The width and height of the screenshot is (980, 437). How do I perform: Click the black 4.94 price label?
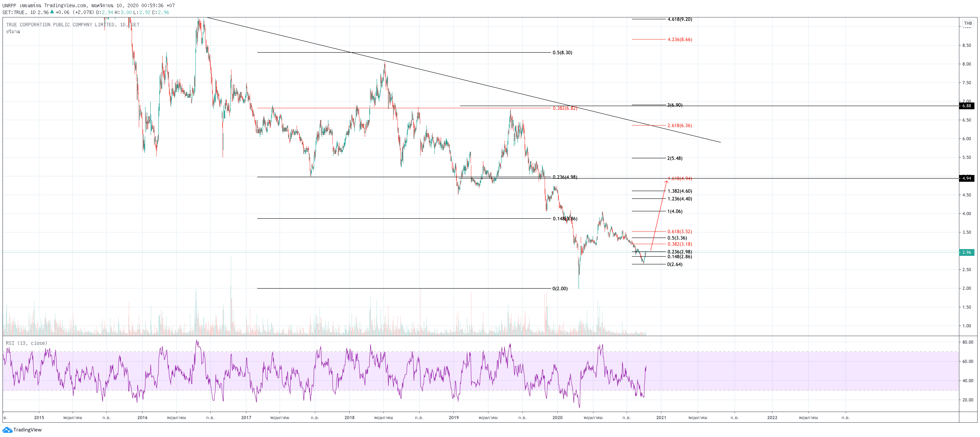point(967,178)
